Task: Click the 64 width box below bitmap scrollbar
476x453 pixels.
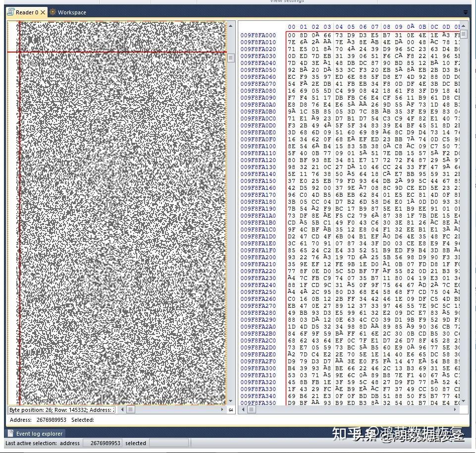Action: [231, 410]
